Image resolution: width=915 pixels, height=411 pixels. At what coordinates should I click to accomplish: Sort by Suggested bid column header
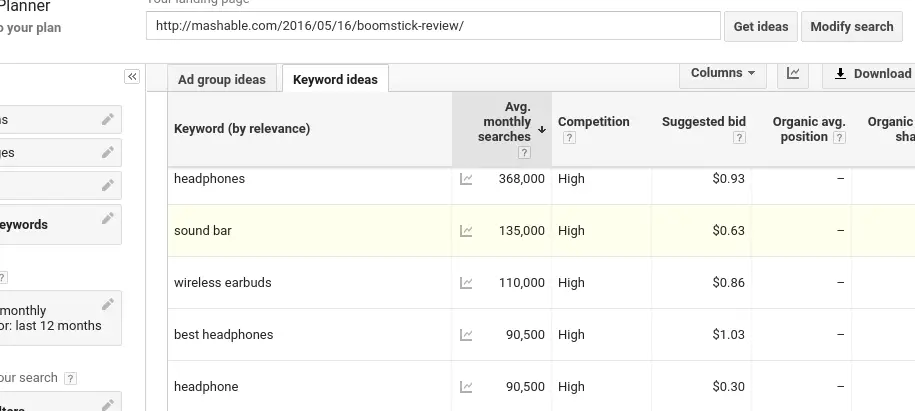704,122
